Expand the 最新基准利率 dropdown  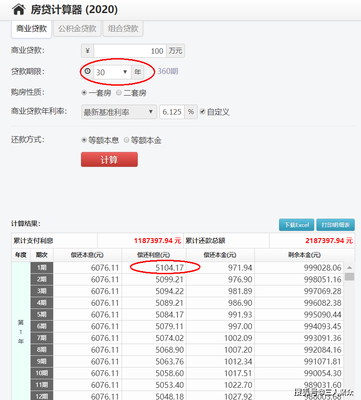pos(119,112)
